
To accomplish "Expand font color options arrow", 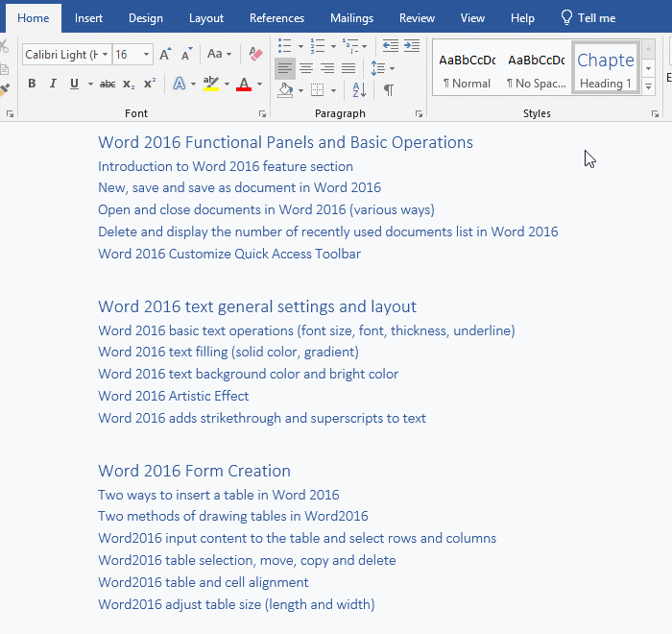I will coord(260,85).
